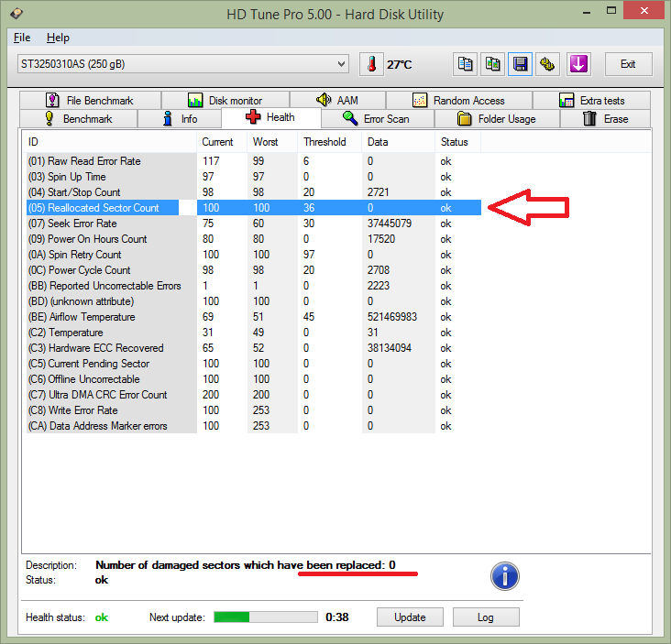Switch to the Info tab
The width and height of the screenshot is (671, 644).
[180, 119]
